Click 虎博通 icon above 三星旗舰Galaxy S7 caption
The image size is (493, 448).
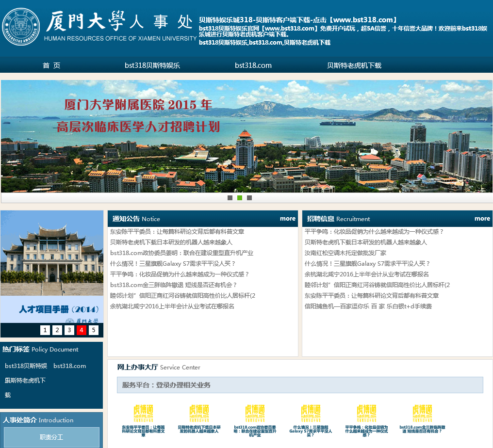311,413
